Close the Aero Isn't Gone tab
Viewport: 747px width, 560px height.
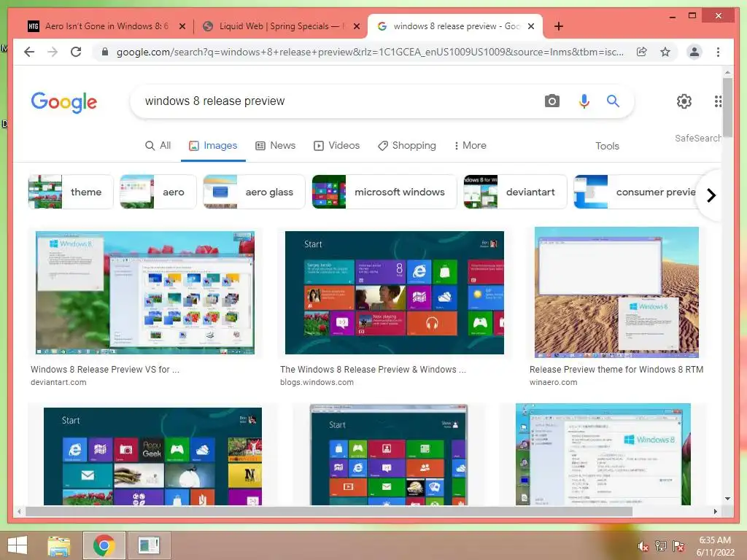click(x=182, y=26)
